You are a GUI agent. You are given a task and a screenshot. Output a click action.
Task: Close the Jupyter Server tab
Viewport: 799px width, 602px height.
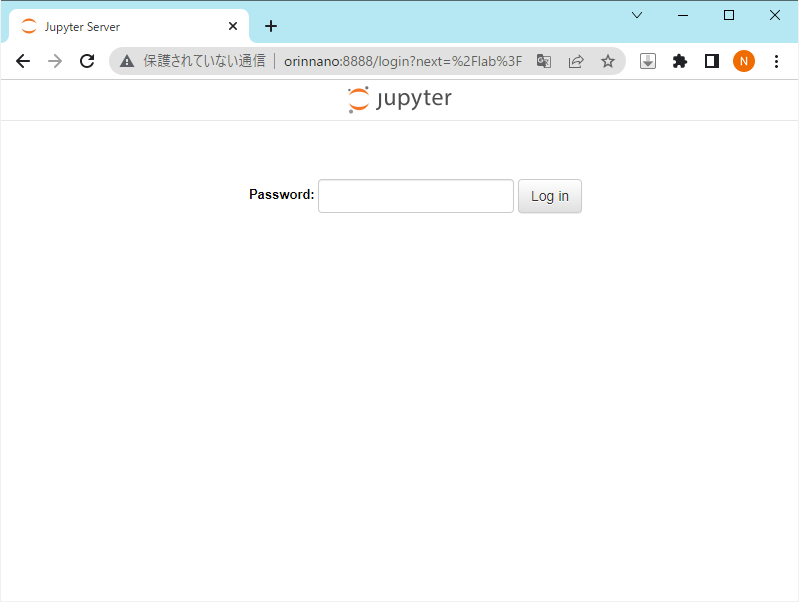point(233,27)
